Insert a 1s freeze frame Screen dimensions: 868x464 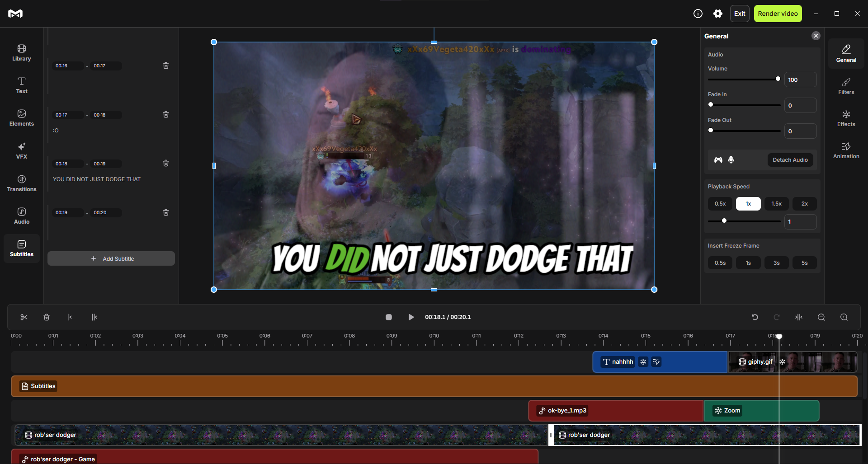point(748,263)
